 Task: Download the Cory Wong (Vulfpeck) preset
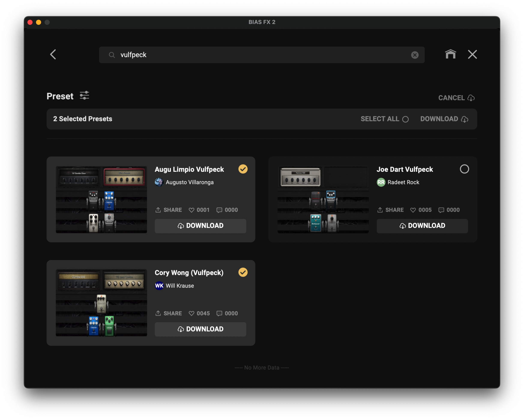(200, 329)
